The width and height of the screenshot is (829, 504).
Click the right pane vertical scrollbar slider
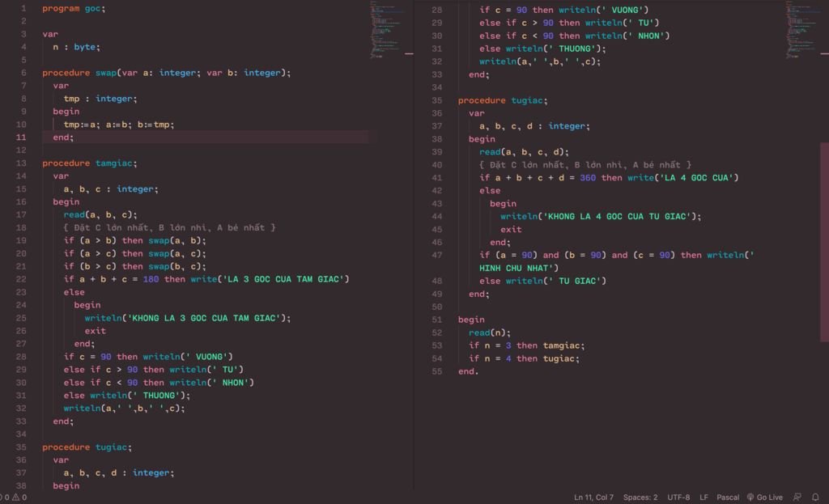click(x=824, y=242)
